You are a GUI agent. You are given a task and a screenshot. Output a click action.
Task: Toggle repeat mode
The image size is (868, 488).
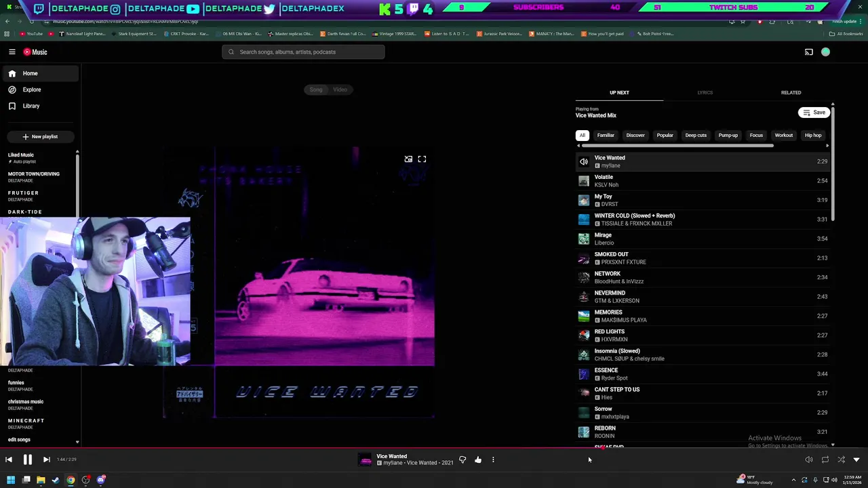825,460
